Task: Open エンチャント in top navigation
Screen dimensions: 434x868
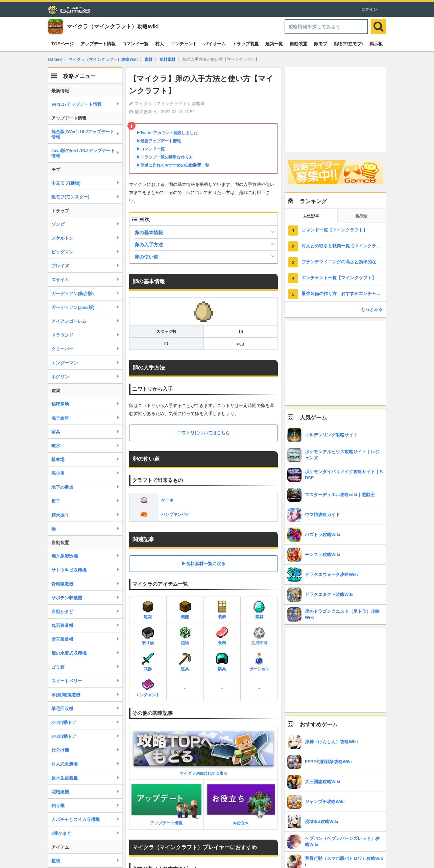Action: point(184,44)
